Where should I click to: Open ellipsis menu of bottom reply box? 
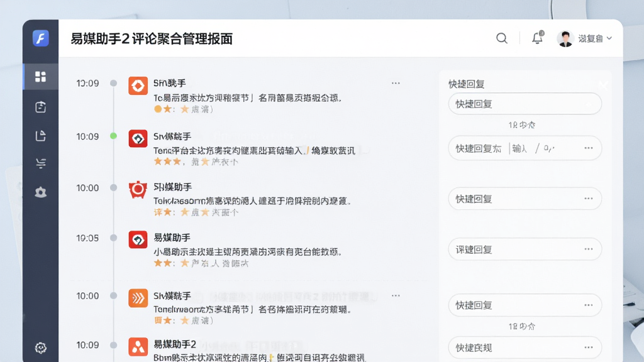click(589, 347)
